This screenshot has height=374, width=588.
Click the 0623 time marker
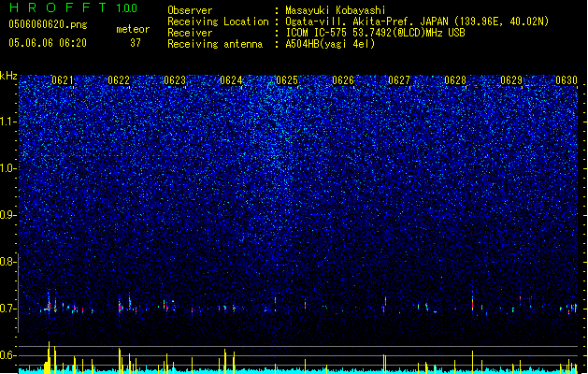(x=175, y=80)
